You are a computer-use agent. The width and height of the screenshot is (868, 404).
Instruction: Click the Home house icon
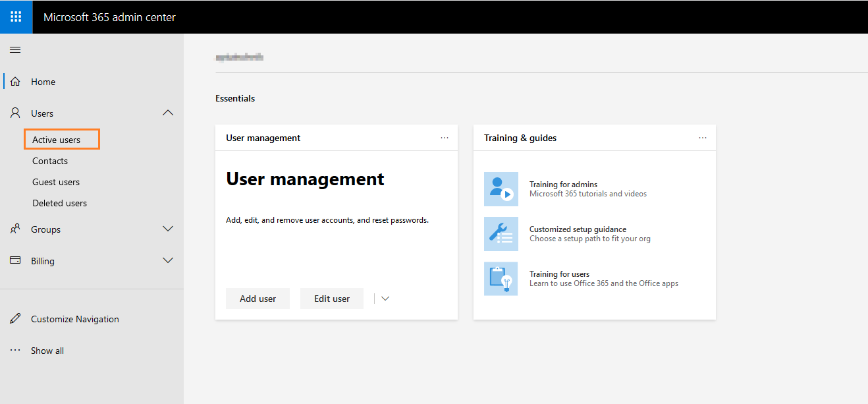(15, 82)
